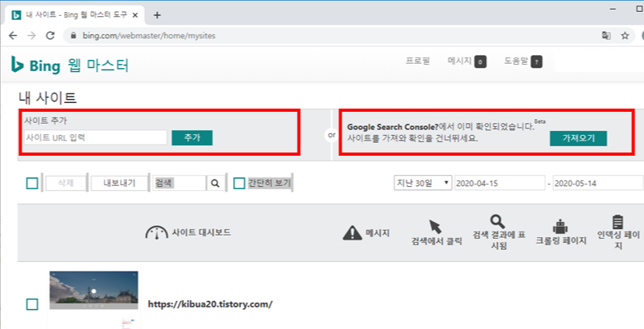
Task: Click the magnifier icon above 검색 결과에 표시됨
Action: coord(497,221)
